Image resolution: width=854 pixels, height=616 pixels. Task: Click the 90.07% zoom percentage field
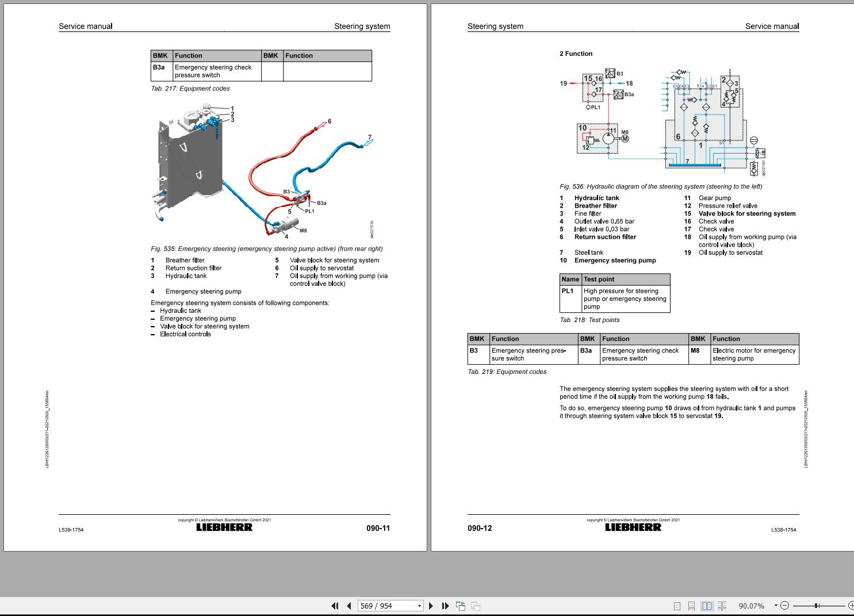[752, 606]
